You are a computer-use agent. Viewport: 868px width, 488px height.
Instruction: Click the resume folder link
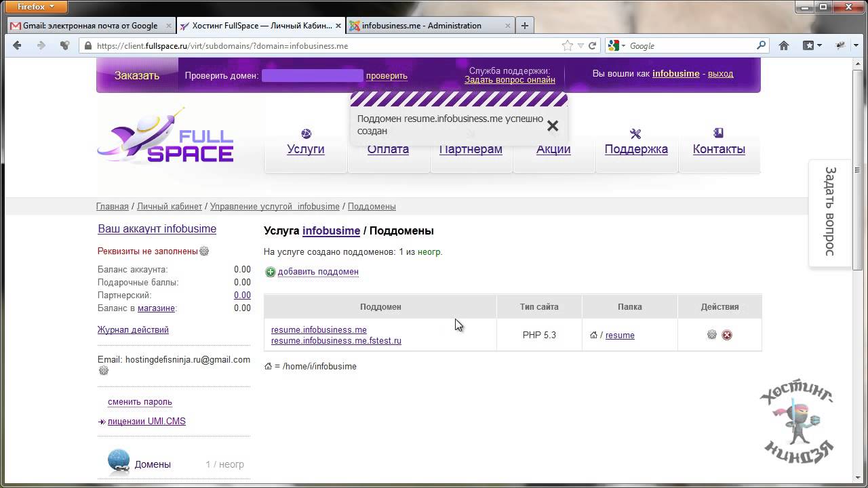coord(620,335)
